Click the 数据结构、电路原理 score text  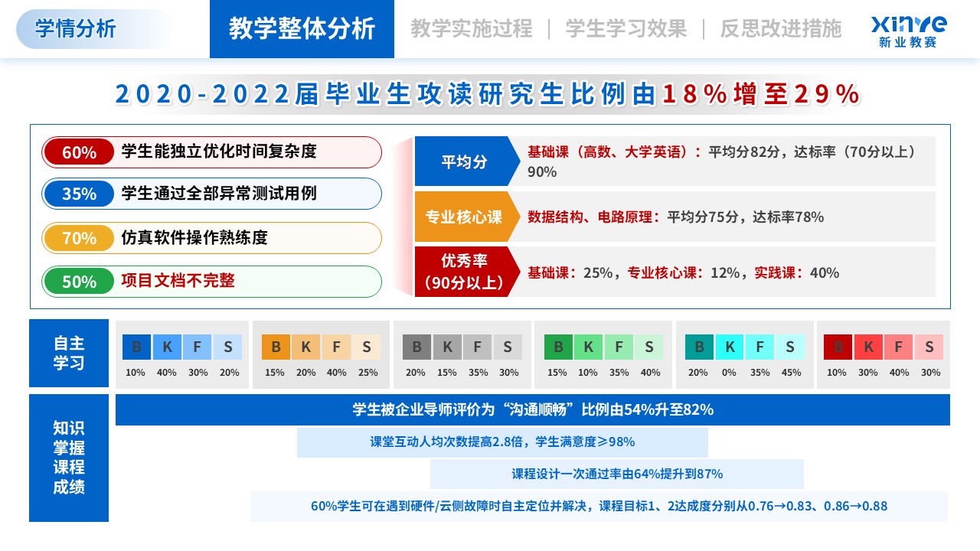pos(676,217)
